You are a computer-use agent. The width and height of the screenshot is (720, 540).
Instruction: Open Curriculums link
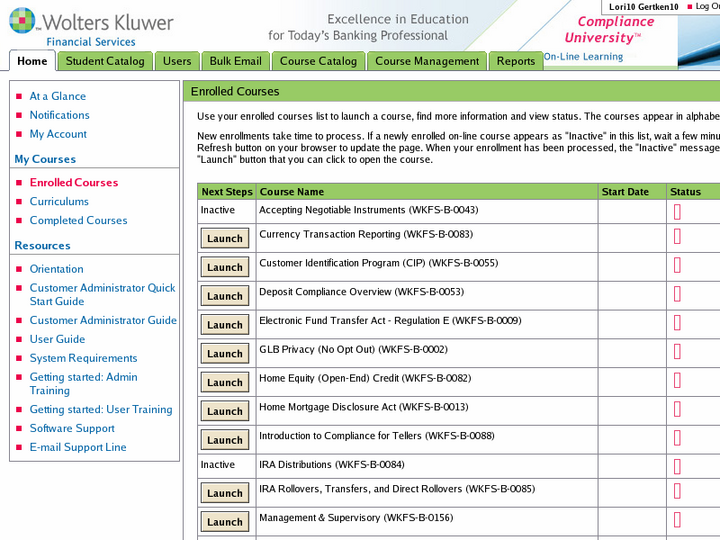click(x=59, y=201)
